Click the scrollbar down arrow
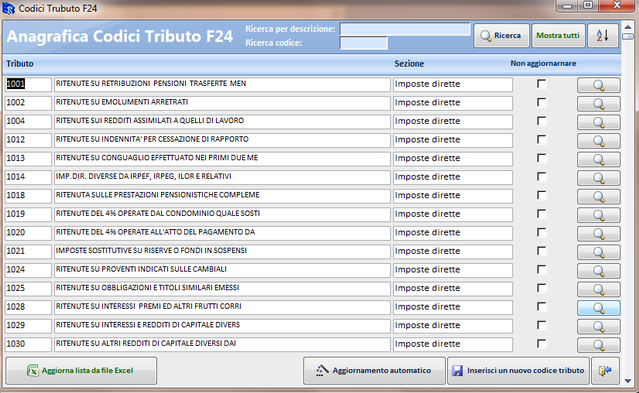 [x=628, y=381]
